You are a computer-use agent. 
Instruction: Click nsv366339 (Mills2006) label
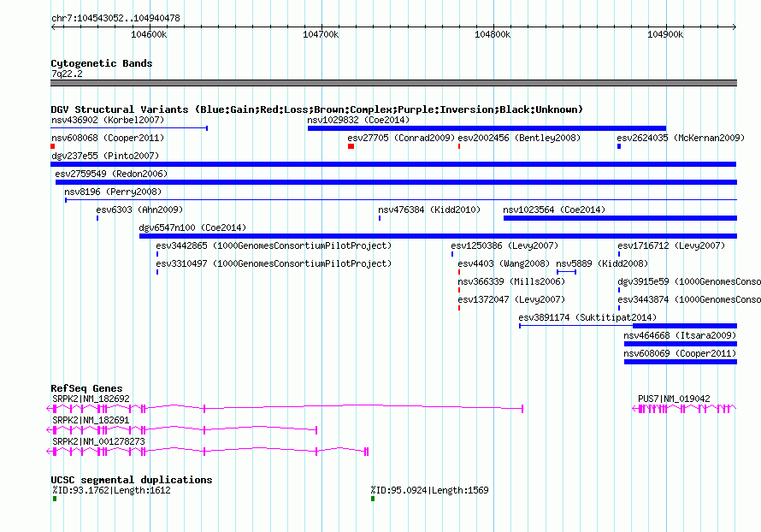[x=511, y=281]
